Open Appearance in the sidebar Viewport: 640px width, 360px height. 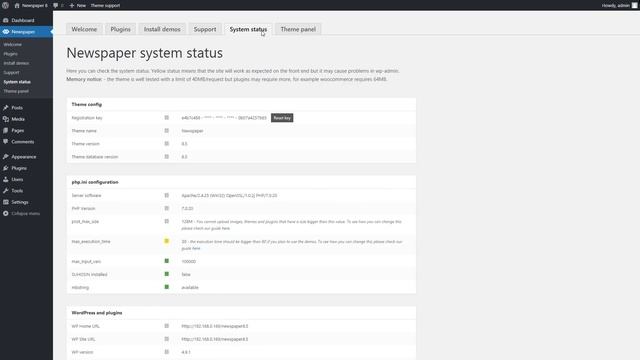click(24, 157)
